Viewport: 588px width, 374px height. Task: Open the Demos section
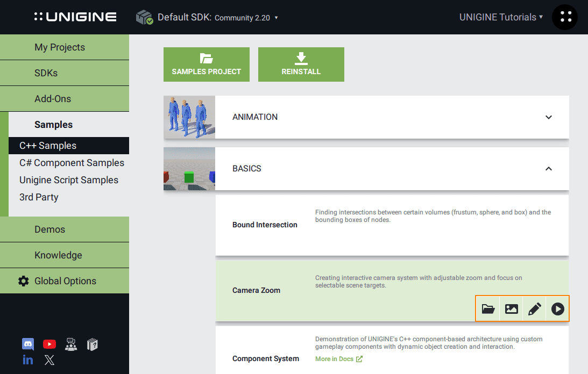(65, 229)
